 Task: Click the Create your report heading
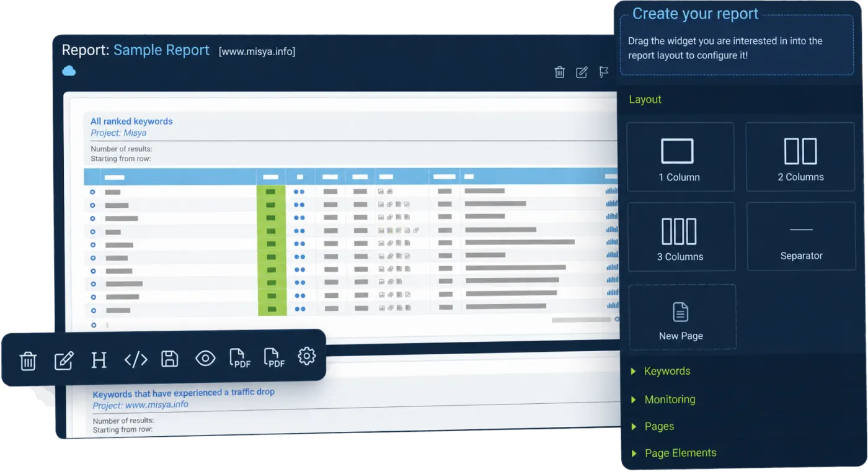[695, 14]
